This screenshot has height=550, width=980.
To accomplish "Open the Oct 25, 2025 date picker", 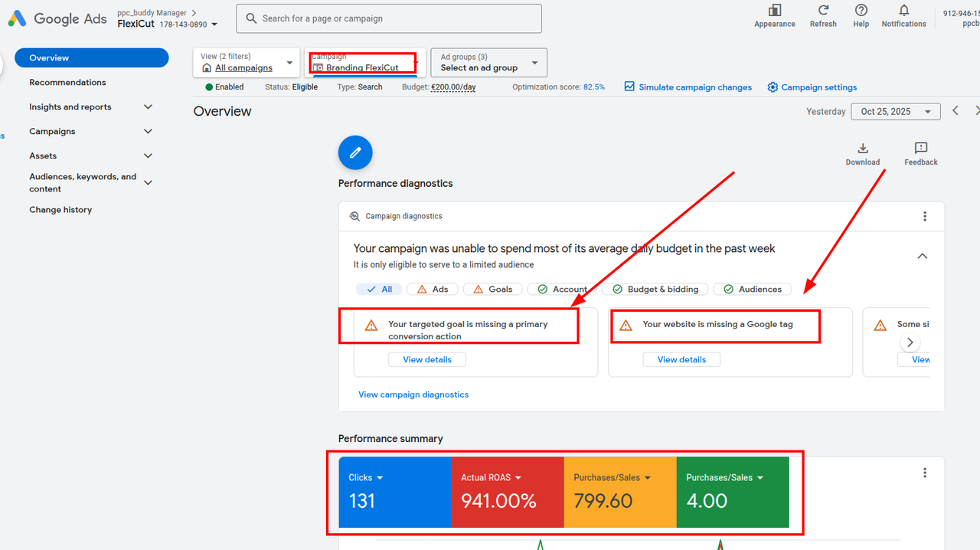I will point(896,111).
